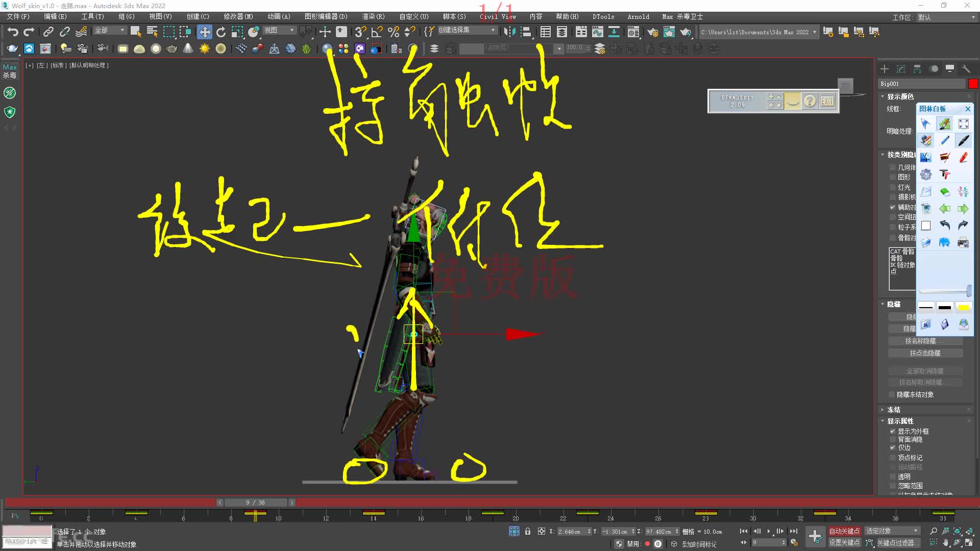Click the 设置关键点 button

[x=844, y=542]
